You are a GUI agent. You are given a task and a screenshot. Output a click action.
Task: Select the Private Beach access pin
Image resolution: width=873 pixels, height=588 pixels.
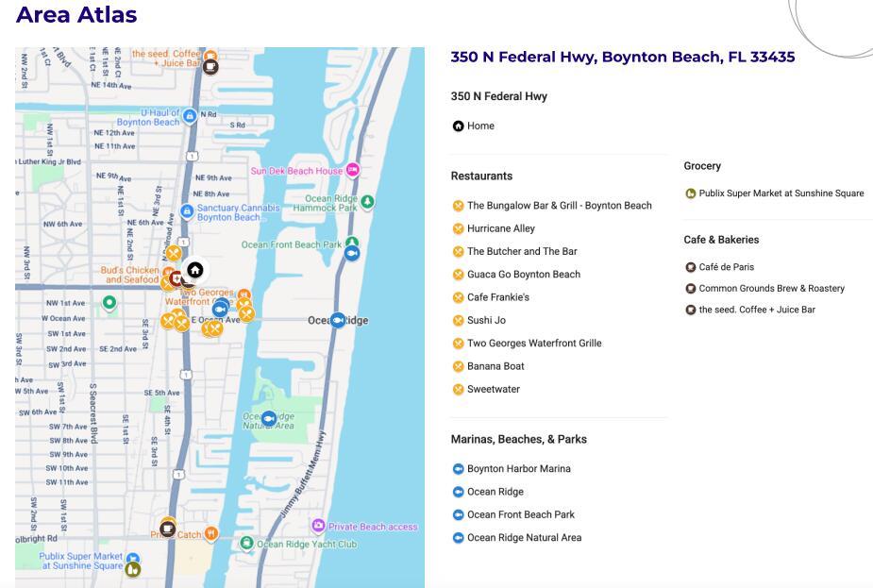tap(318, 526)
